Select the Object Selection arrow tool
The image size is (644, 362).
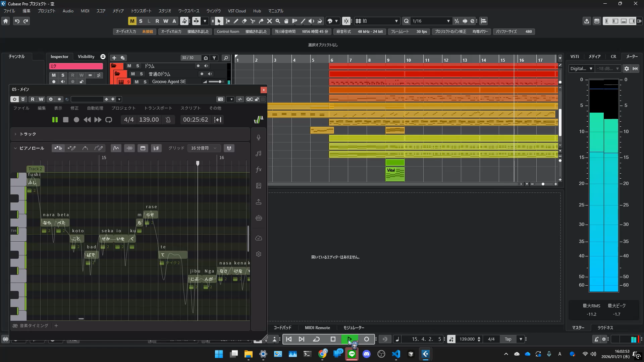point(219,21)
